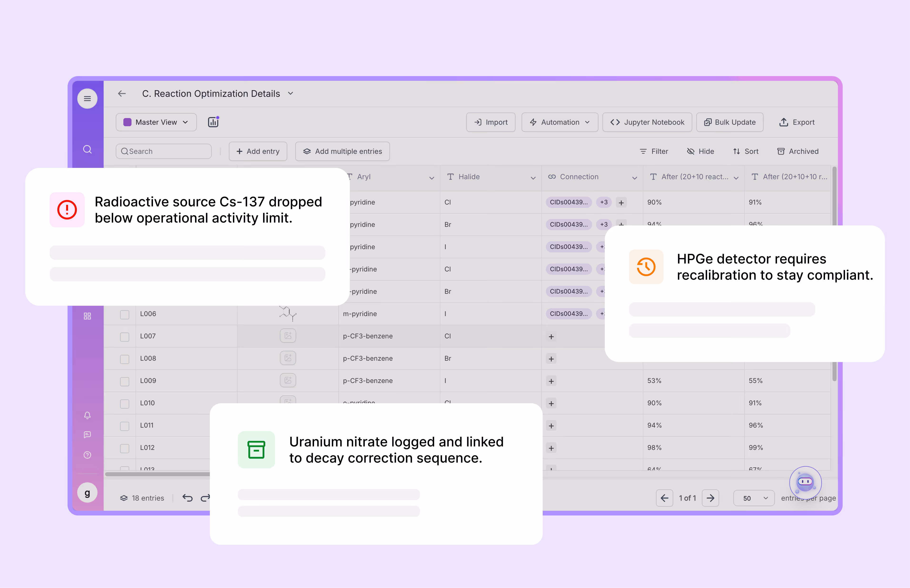Screen dimensions: 910x588
Task: Open the Sort option
Action: [x=745, y=151]
